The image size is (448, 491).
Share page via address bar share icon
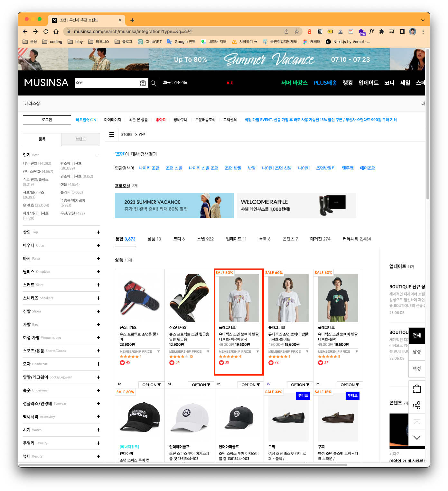click(x=286, y=32)
